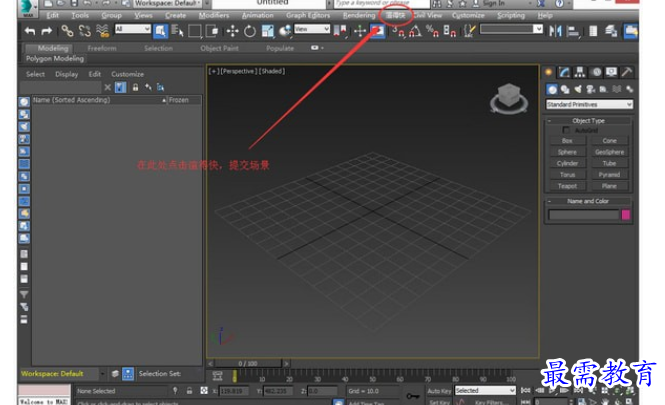
Task: Switch to the Freeform ribbon tab
Action: [x=102, y=48]
